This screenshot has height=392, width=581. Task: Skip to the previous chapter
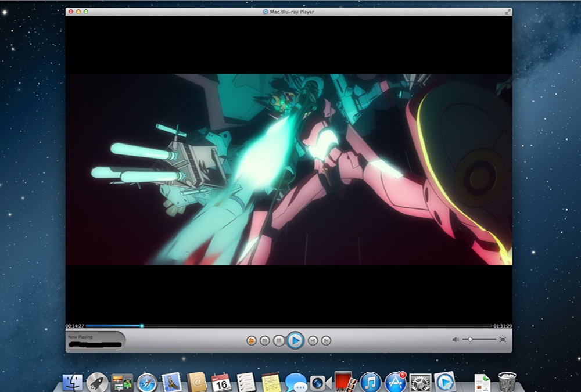click(313, 340)
